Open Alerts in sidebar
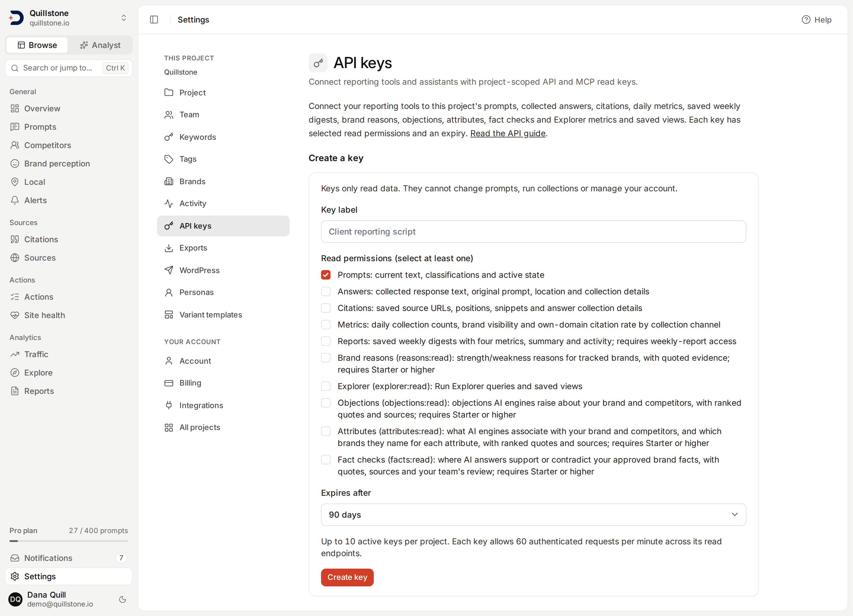853x616 pixels. point(69,200)
